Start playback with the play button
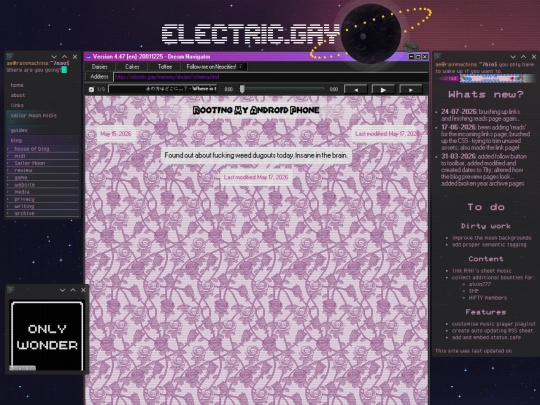Screen dimensions: 540x405 coord(383,90)
